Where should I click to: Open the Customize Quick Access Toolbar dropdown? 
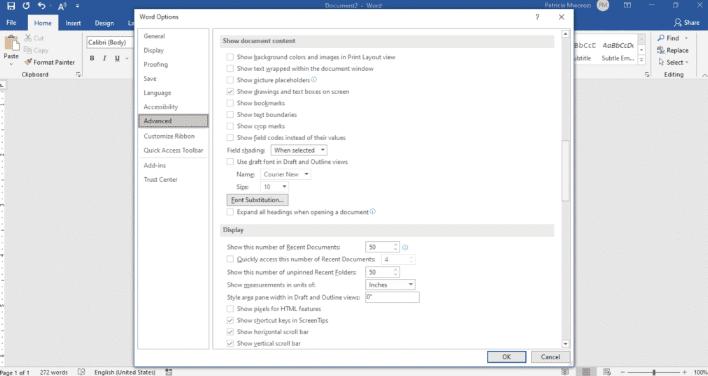pos(77,6)
